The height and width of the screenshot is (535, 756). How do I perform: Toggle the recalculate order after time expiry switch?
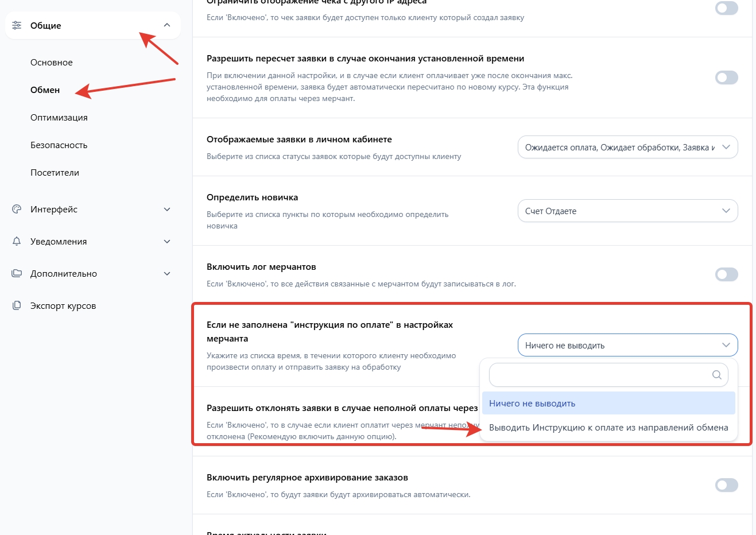coord(726,77)
